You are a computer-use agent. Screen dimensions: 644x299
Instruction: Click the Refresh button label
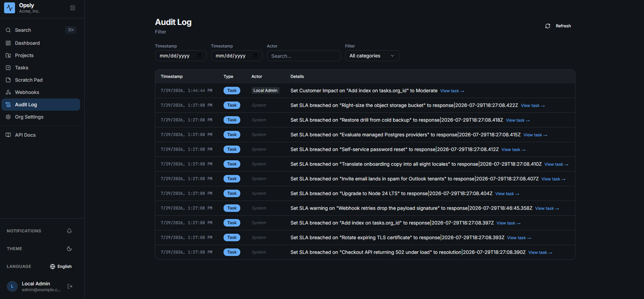563,26
